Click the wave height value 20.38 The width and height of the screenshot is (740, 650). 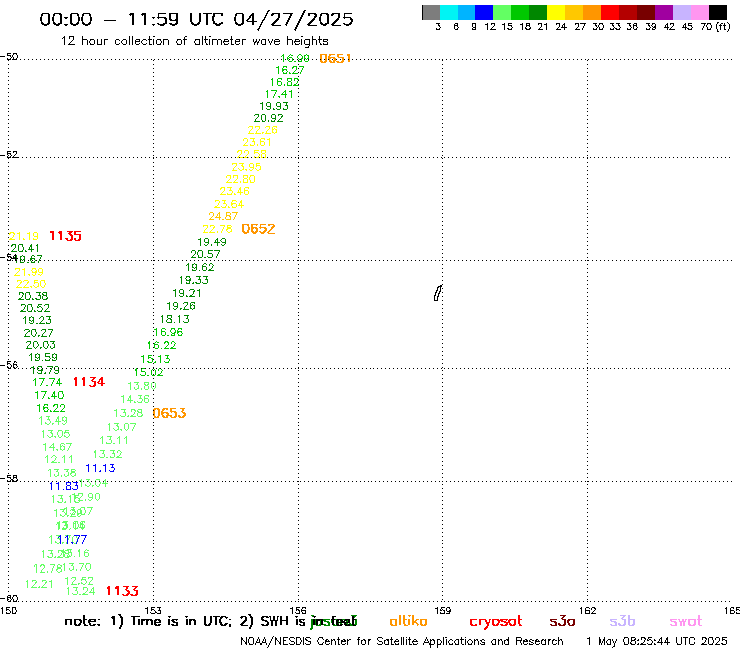[x=33, y=296]
